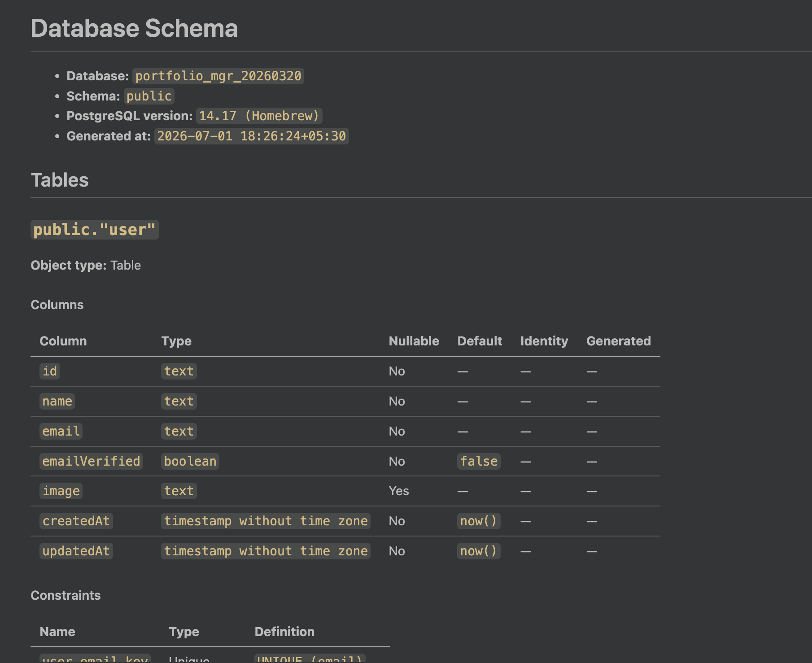The height and width of the screenshot is (663, 812).
Task: Click the email column name cell
Action: [x=61, y=431]
